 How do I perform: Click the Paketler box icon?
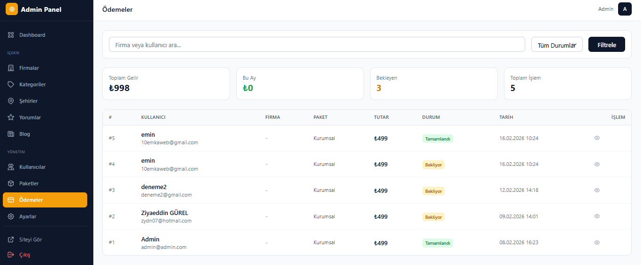click(11, 183)
